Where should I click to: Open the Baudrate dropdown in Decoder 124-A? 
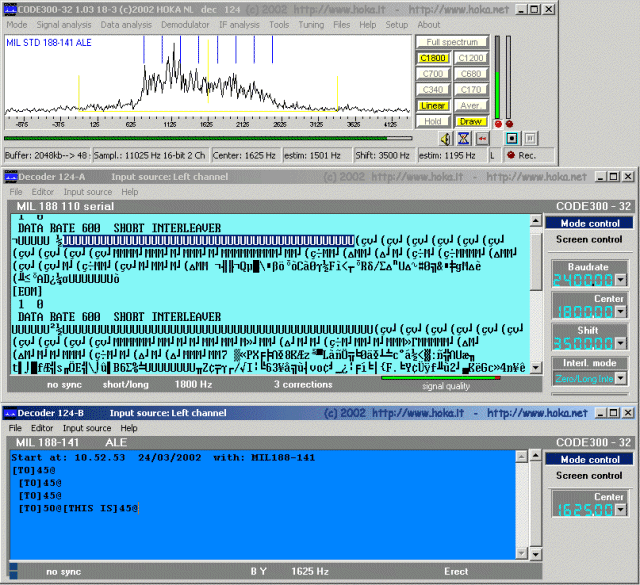[620, 280]
